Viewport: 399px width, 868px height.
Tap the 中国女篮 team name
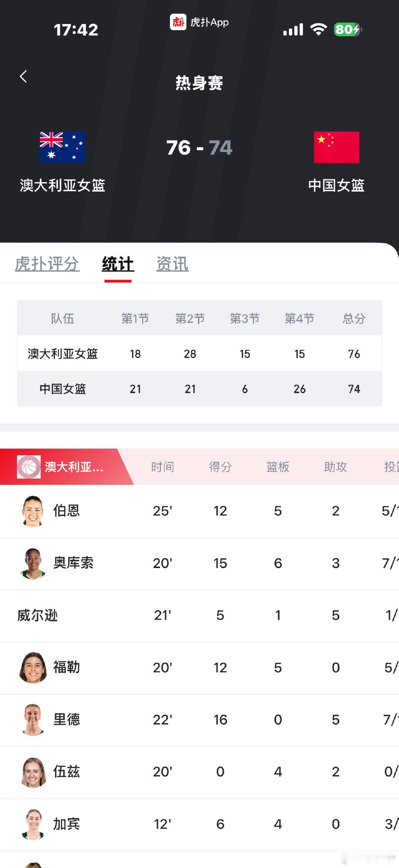[x=337, y=185]
